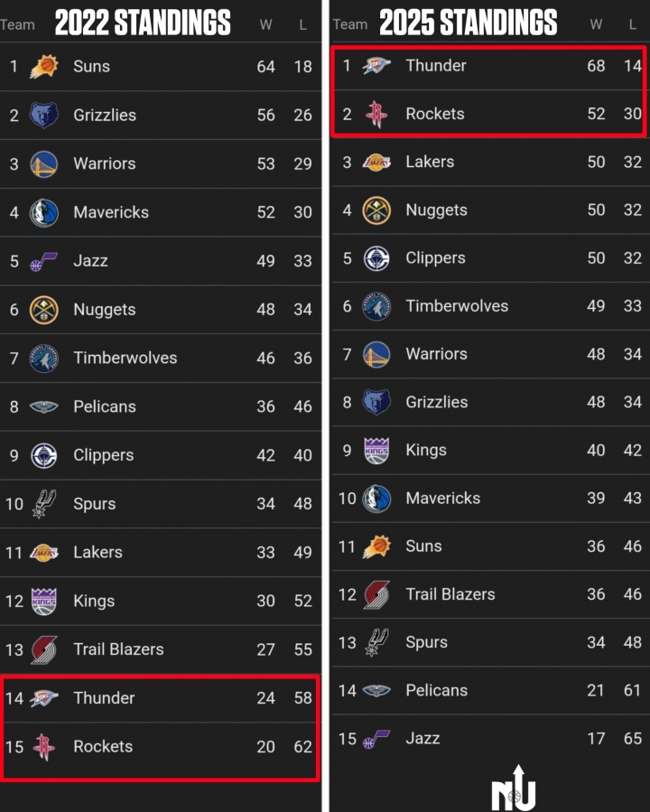This screenshot has width=650, height=812.
Task: Click the Thunder's 68 wins value in 2025
Action: pyautogui.click(x=596, y=66)
